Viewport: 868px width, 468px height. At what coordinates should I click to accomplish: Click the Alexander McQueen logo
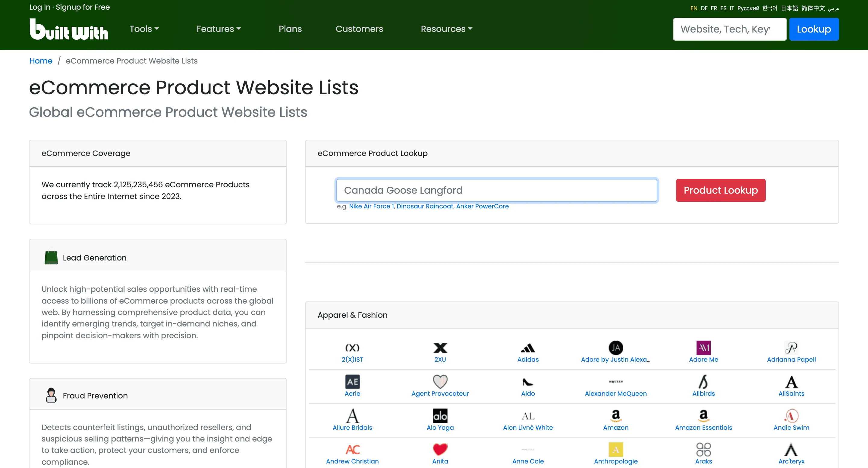(x=615, y=382)
